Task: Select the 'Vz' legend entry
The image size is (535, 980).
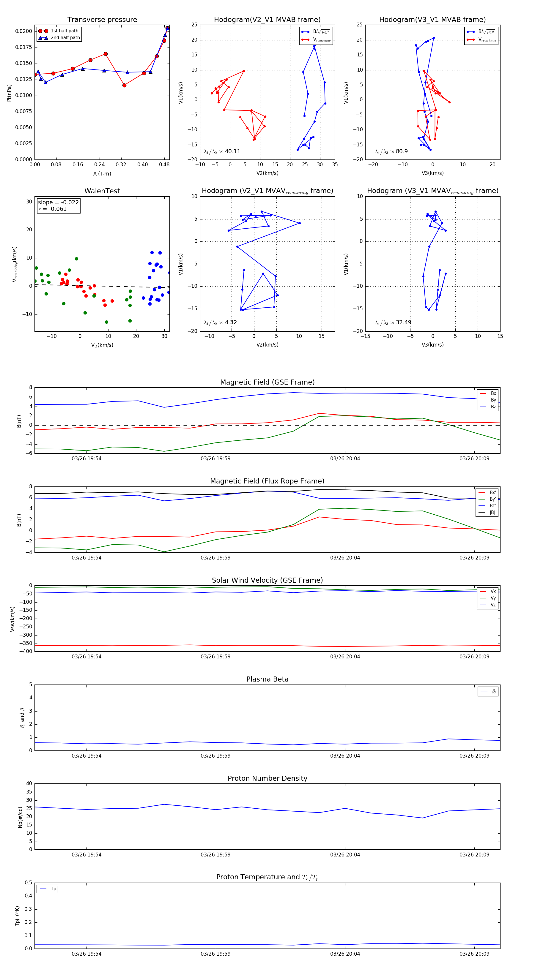Action: click(x=488, y=605)
